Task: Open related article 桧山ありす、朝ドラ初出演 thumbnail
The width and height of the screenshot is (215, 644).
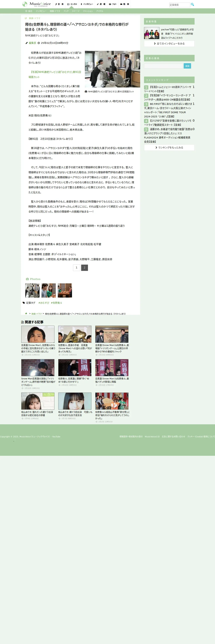Action: tap(75, 401)
